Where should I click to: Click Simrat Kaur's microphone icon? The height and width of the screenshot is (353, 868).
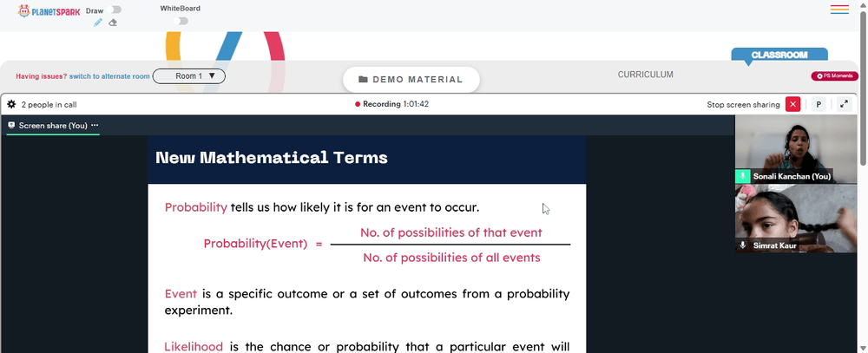[743, 245]
